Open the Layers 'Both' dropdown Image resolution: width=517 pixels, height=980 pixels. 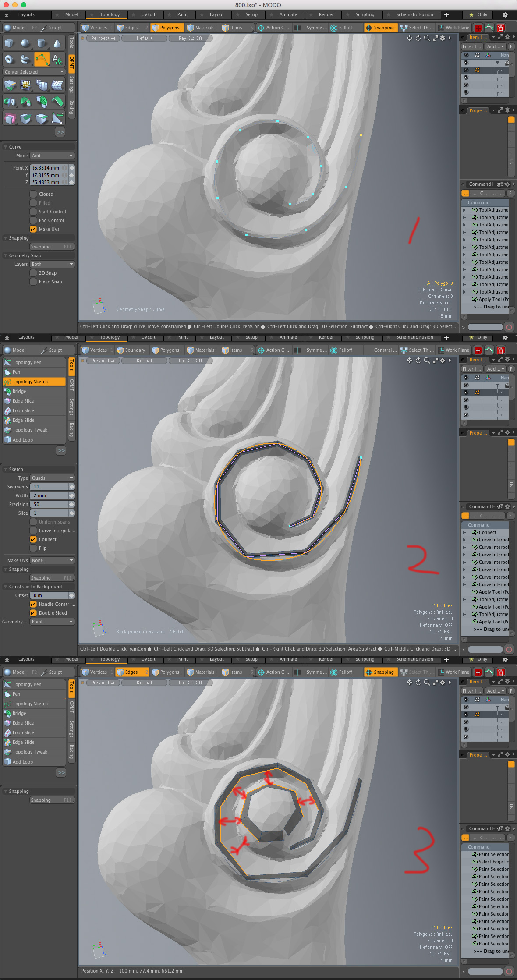point(52,264)
